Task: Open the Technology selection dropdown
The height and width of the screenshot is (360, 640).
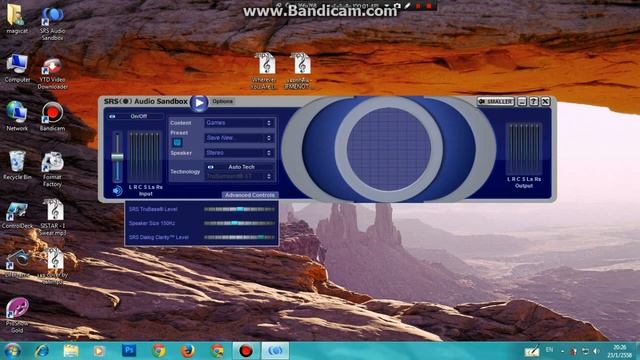Action: (x=239, y=176)
